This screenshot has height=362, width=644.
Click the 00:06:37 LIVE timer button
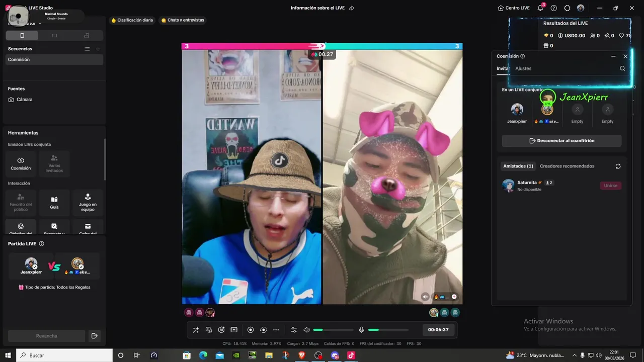click(438, 330)
